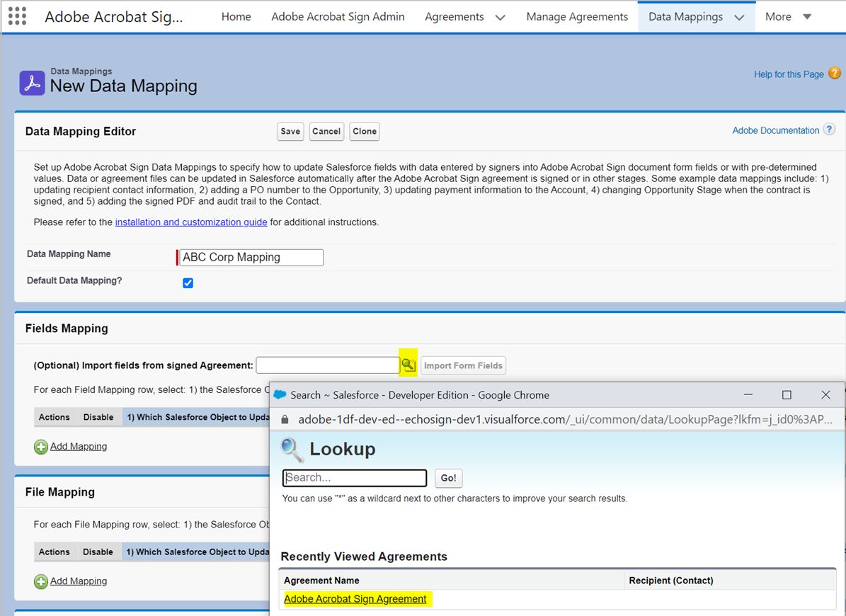Click the Agreement Name column header
846x616 pixels.
321,581
